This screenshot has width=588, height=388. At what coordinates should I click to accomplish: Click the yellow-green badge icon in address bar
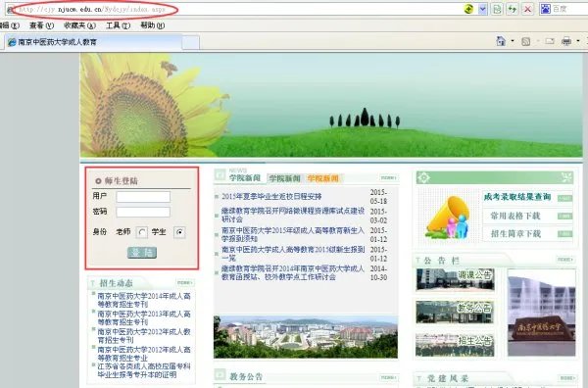[468, 9]
